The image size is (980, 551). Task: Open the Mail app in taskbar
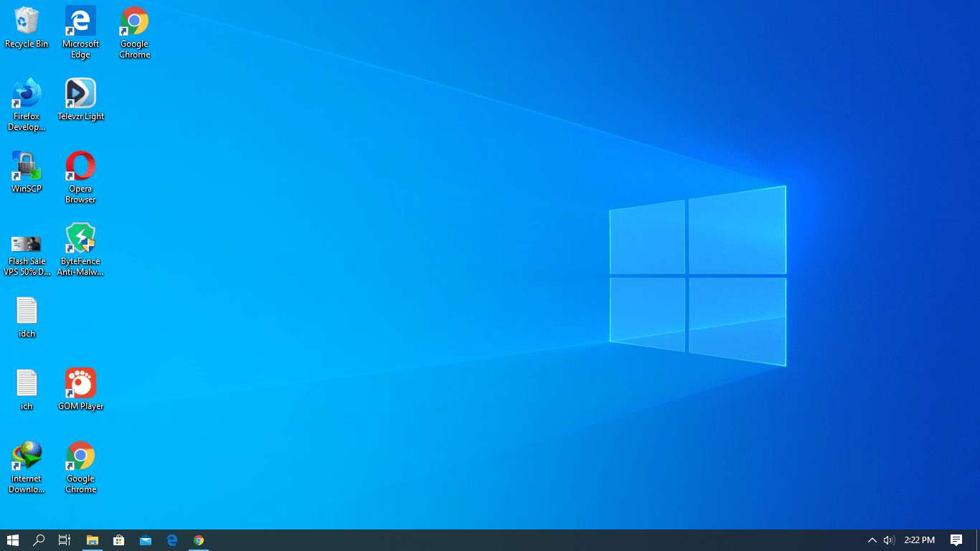(x=146, y=540)
